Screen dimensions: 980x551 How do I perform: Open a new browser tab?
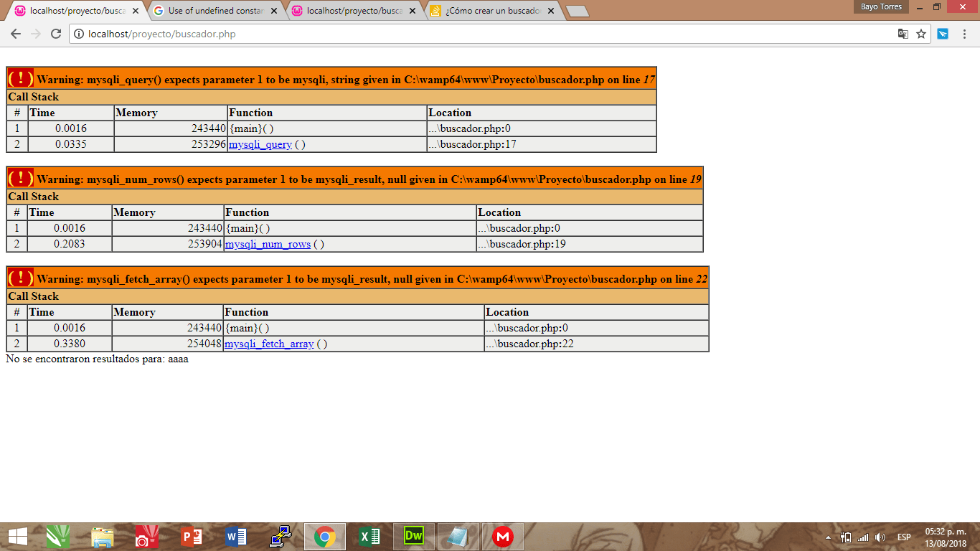[578, 11]
